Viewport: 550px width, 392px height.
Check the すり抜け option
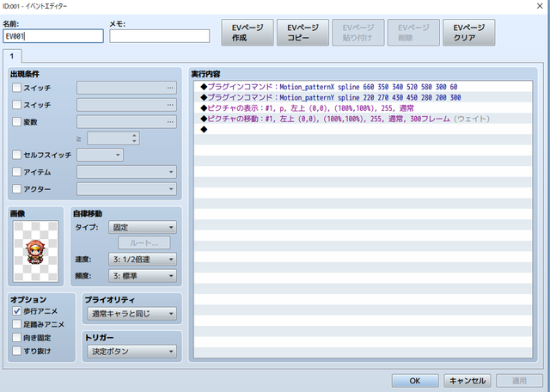(x=16, y=350)
